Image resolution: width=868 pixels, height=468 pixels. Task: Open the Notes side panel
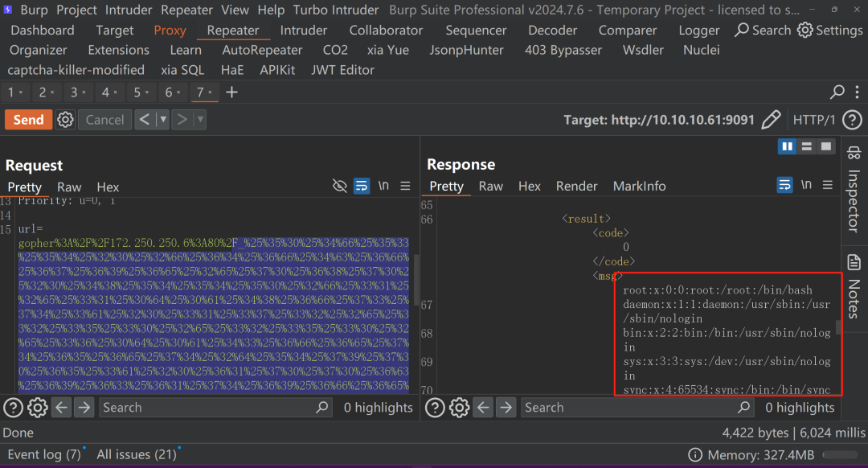pyautogui.click(x=854, y=286)
